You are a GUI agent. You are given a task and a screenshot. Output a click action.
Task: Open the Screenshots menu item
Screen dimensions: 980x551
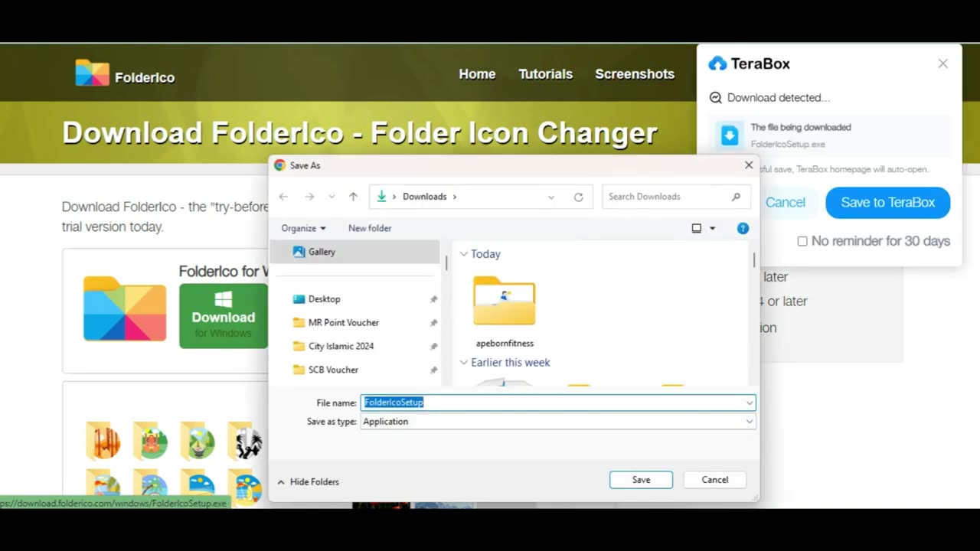(635, 74)
